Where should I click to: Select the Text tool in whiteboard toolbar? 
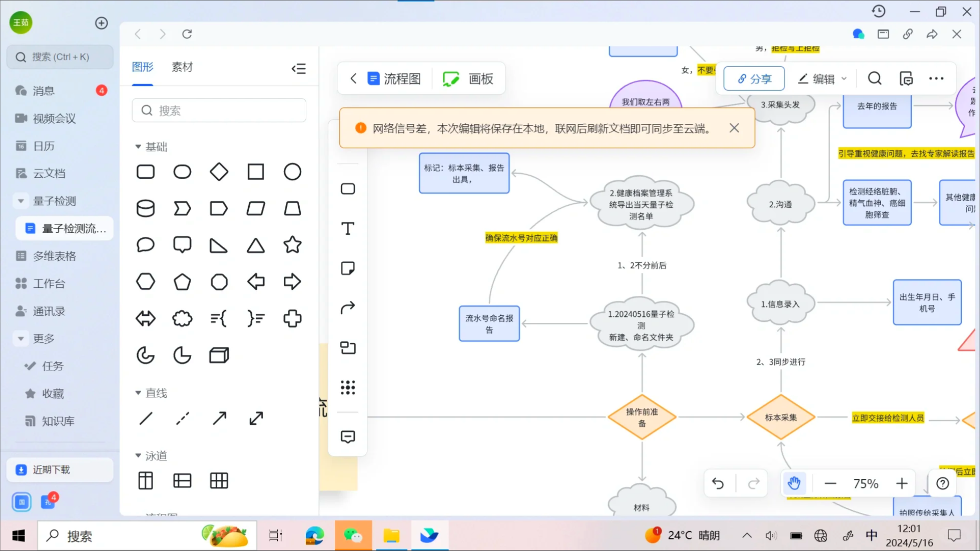point(347,229)
